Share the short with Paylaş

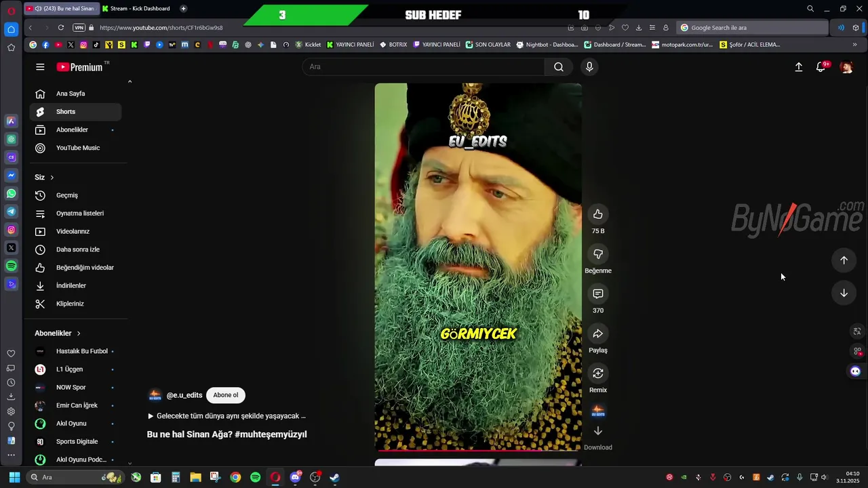[x=597, y=333]
